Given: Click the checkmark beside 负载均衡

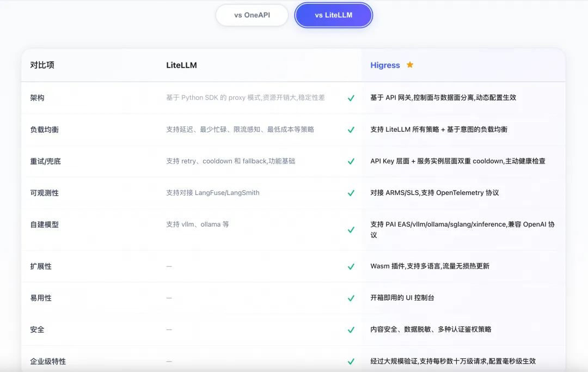Looking at the screenshot, I should click(x=351, y=129).
